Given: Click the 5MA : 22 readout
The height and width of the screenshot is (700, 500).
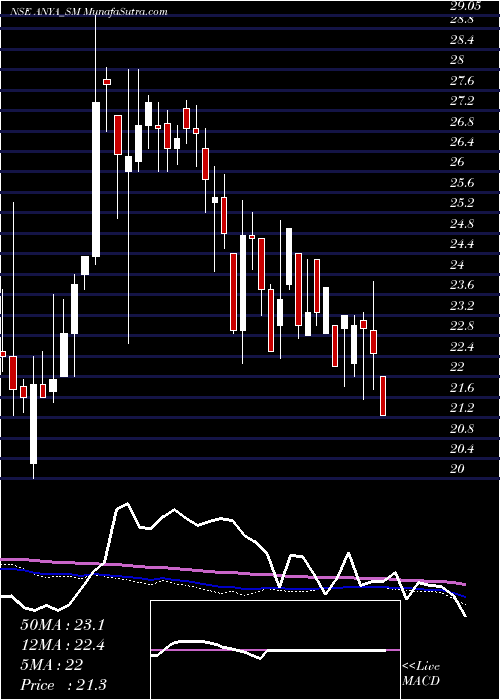Looking at the screenshot, I should click(x=51, y=665).
